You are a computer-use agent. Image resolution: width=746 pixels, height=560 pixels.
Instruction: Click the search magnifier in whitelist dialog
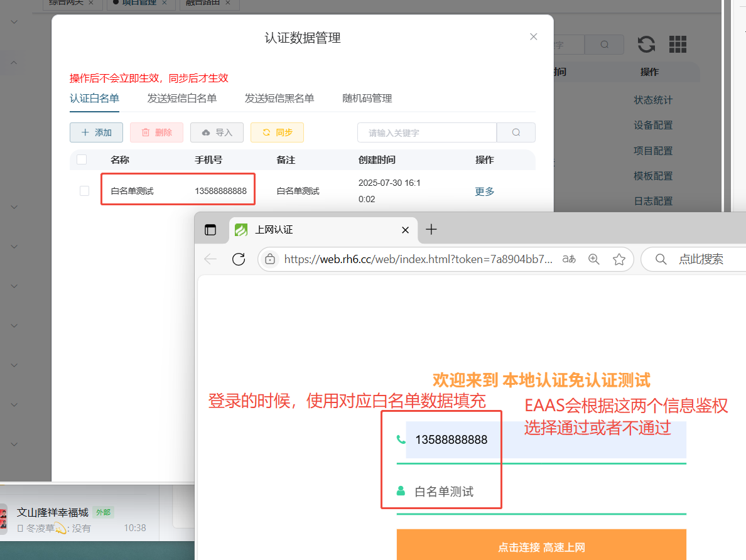click(516, 132)
